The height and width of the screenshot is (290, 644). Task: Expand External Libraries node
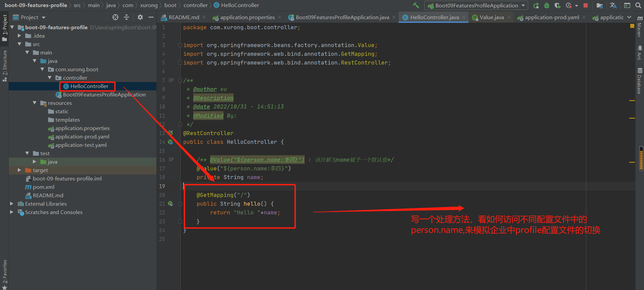[12, 204]
